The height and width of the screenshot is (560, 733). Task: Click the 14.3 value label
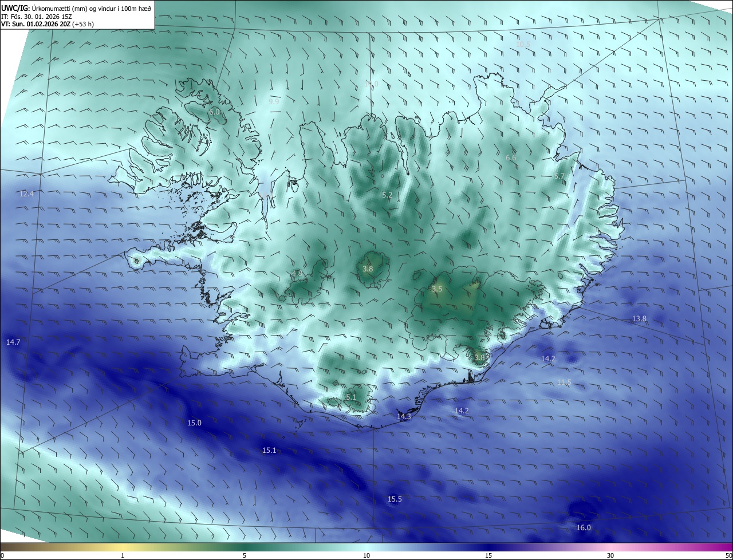tap(404, 417)
